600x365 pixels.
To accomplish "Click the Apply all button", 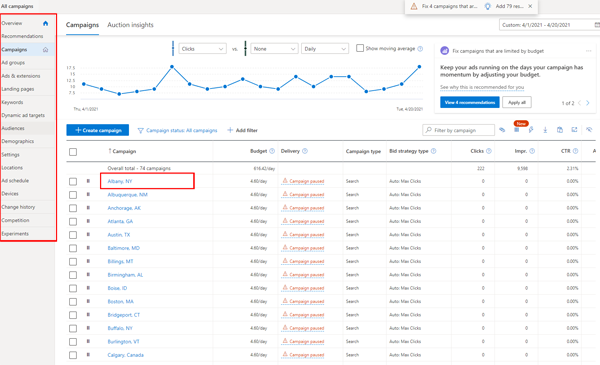I will [517, 102].
